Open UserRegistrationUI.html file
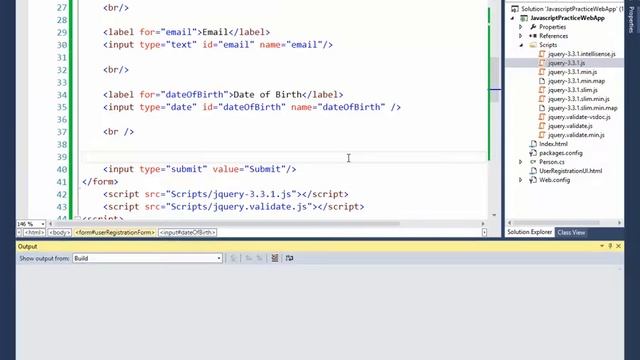Screen dimensions: 640x360 pos(570,171)
